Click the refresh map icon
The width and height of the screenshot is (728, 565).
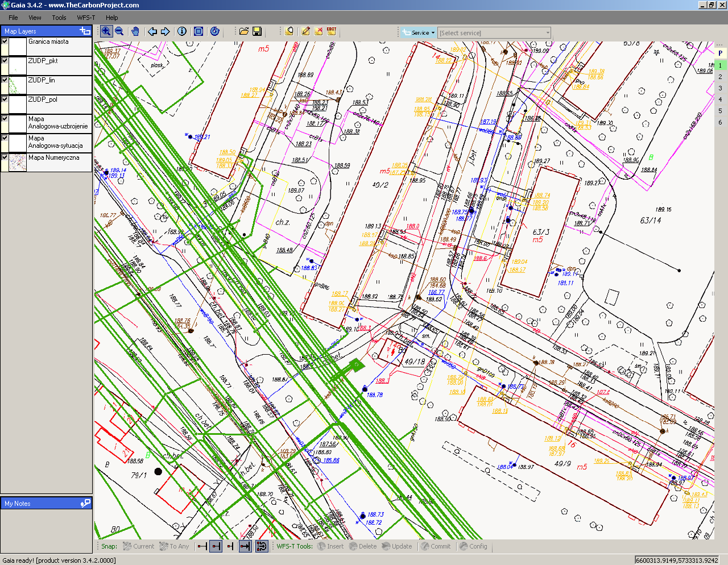click(x=214, y=31)
